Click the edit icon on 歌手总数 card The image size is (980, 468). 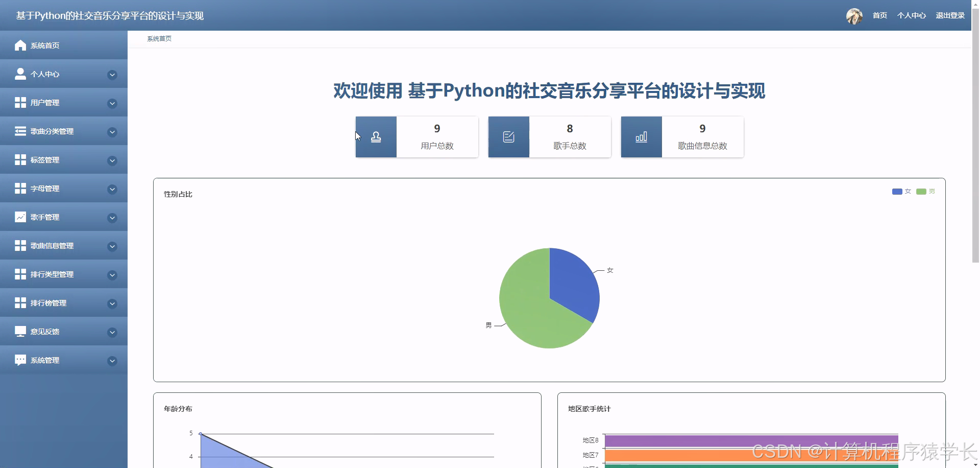(x=509, y=137)
